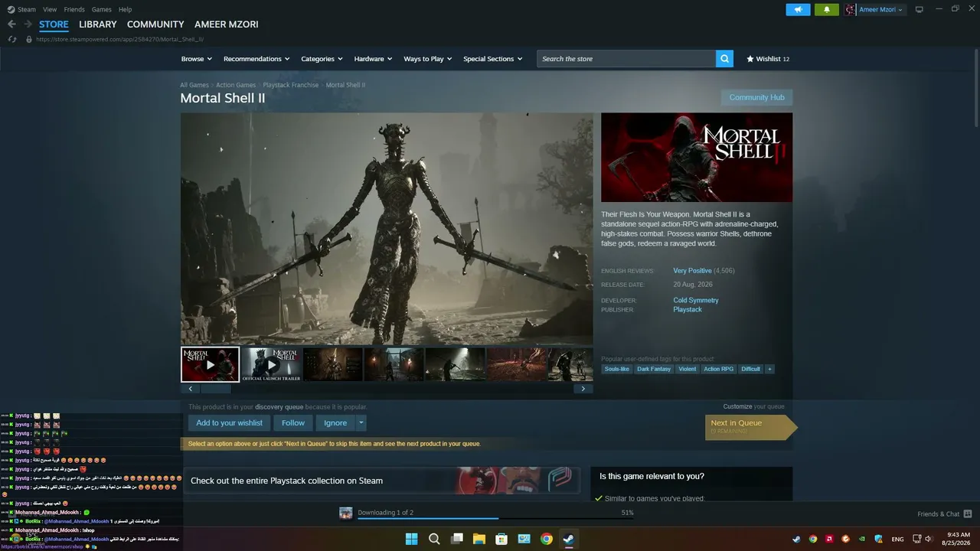Screen dimensions: 980x551
Task: Open Wishlist link with 12 items
Action: (x=768, y=59)
